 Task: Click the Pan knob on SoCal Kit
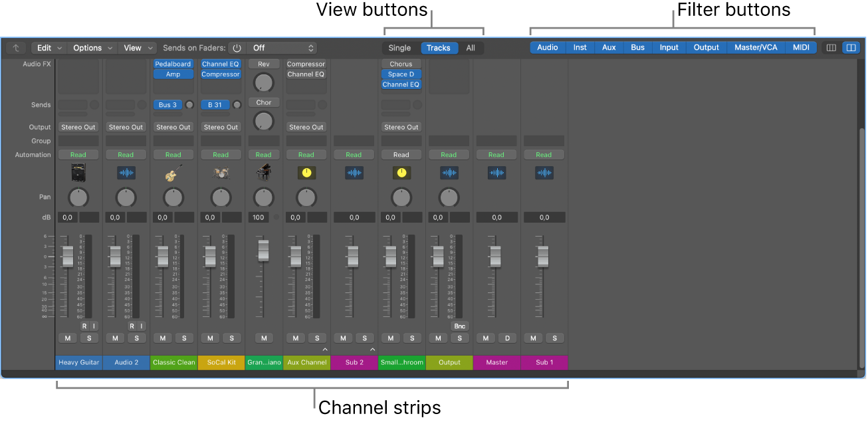221,197
